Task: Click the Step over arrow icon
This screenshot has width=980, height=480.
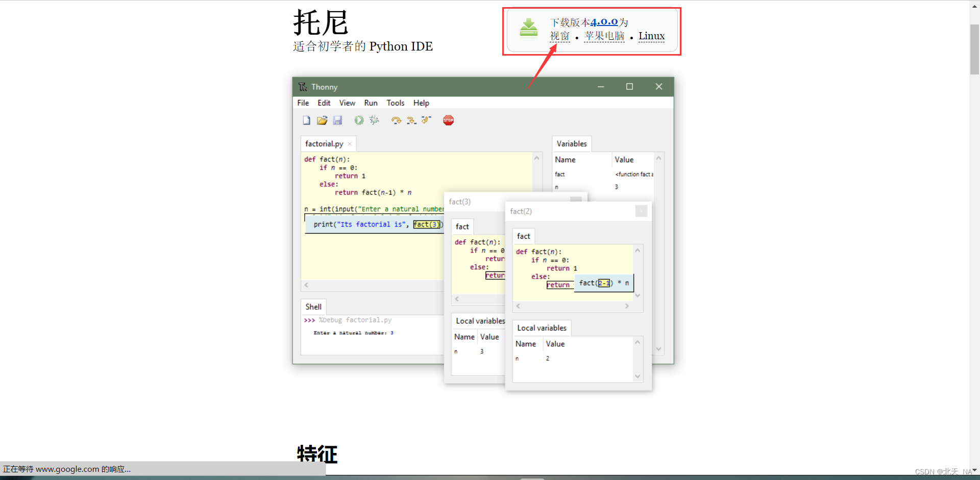Action: coord(396,120)
